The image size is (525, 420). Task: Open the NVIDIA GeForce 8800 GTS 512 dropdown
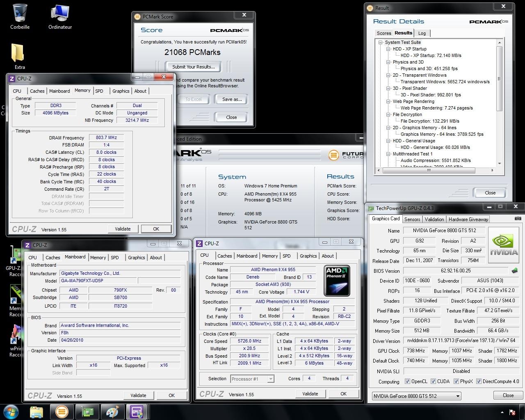(416, 396)
